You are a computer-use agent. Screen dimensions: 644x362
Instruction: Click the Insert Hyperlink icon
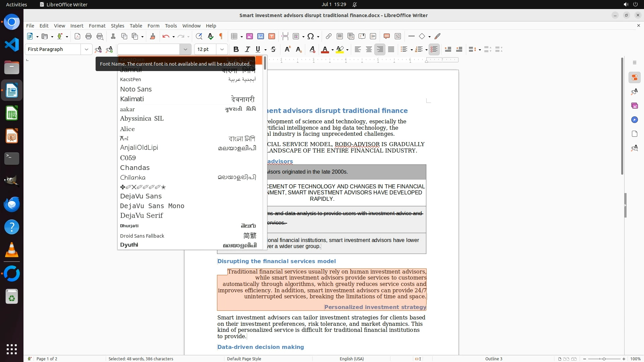(329, 36)
